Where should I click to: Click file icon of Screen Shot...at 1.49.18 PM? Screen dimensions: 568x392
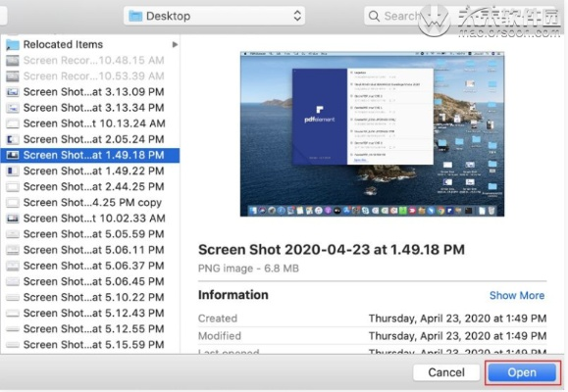[13, 155]
